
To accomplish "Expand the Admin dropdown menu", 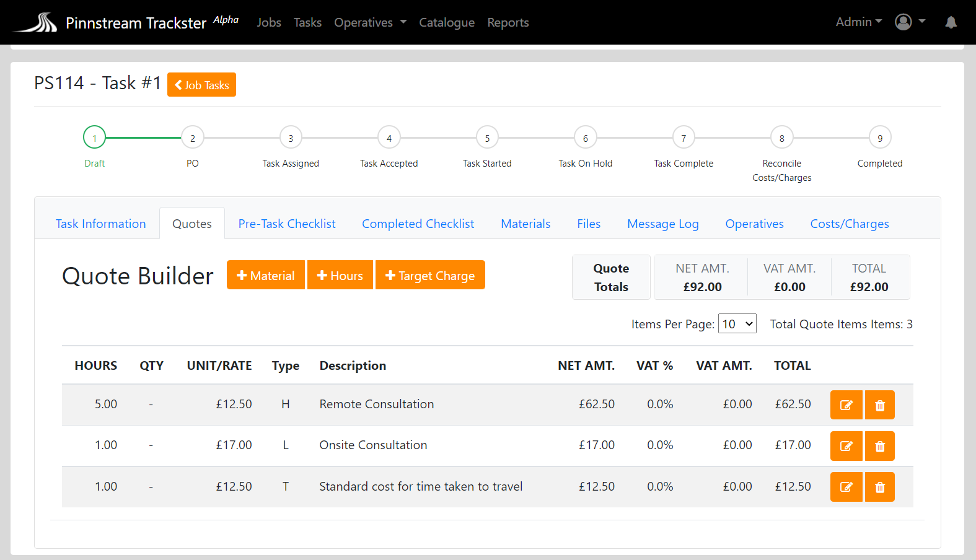I will click(858, 22).
